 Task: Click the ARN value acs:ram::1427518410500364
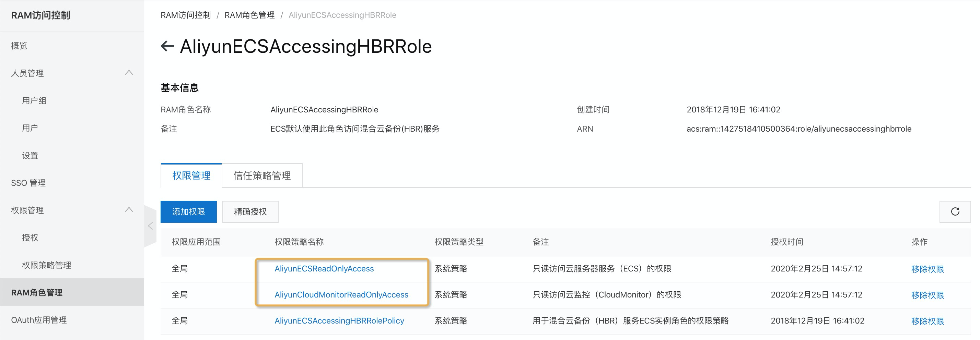[799, 129]
